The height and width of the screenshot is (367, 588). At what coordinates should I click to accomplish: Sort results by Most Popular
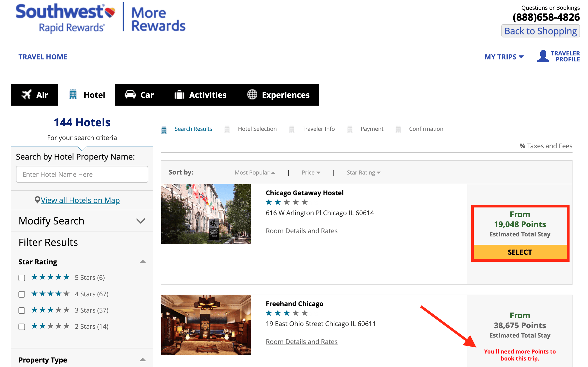point(255,173)
